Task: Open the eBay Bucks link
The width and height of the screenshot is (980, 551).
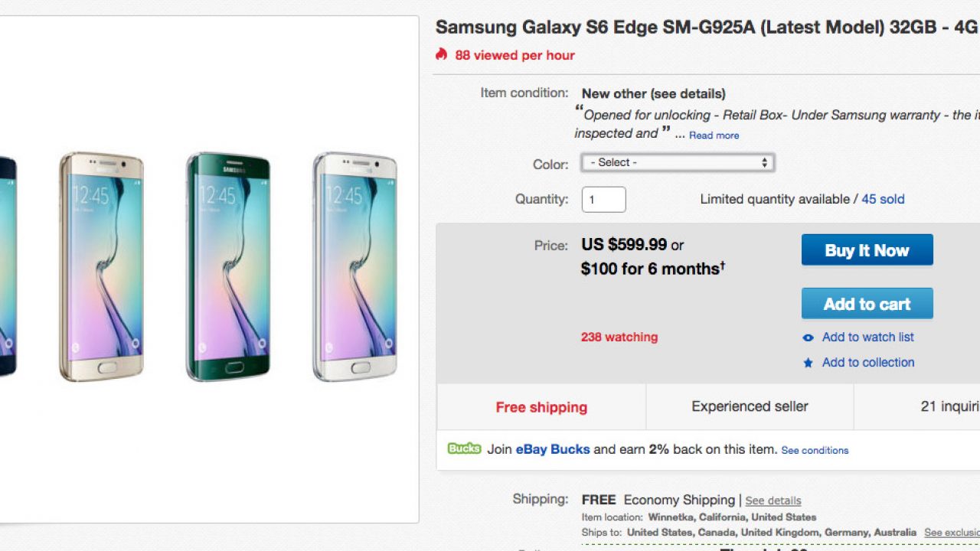Action: coord(552,449)
